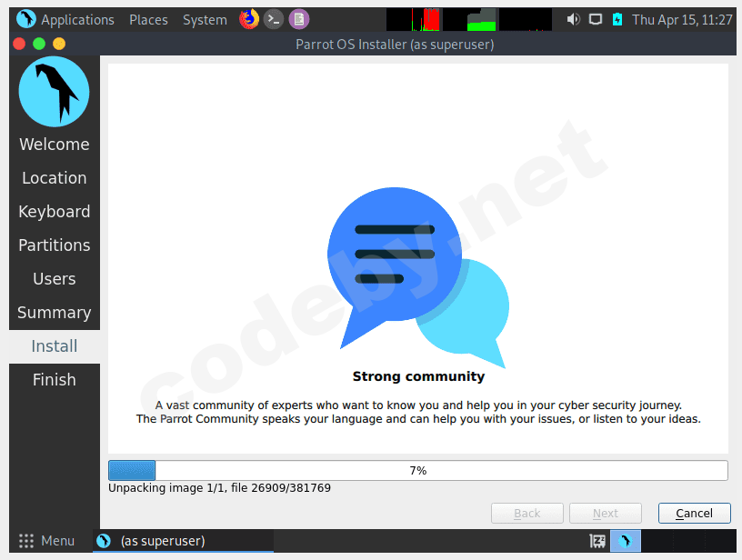This screenshot has width=742, height=560.
Task: Click the black network monitor graph
Action: [526, 20]
